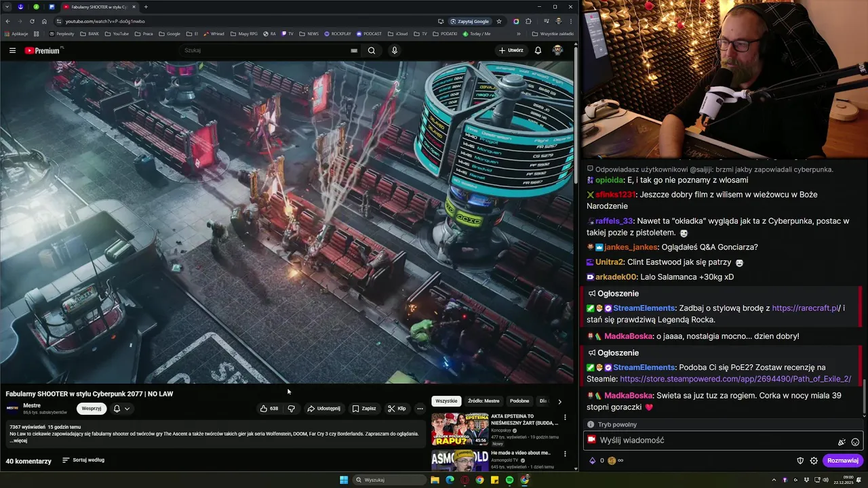Open Spotify from the taskbar
The width and height of the screenshot is (868, 488).
tap(509, 480)
